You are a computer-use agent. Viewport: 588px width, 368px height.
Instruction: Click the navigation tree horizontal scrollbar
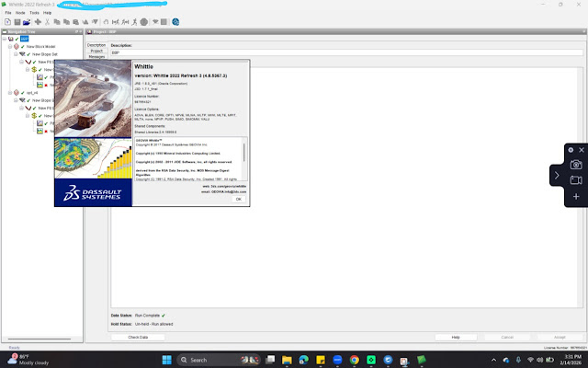[40, 339]
